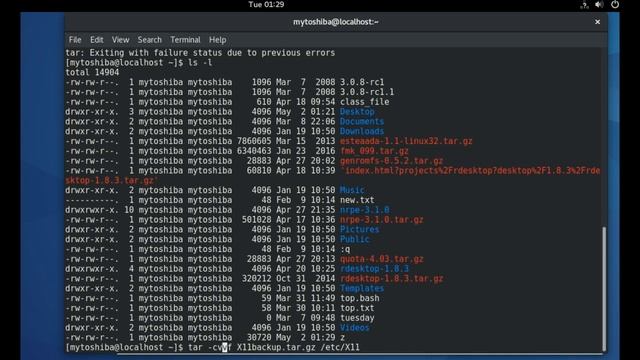Viewport: 640px width, 360px height.
Task: Click the tar error message line
Action: tap(200, 53)
